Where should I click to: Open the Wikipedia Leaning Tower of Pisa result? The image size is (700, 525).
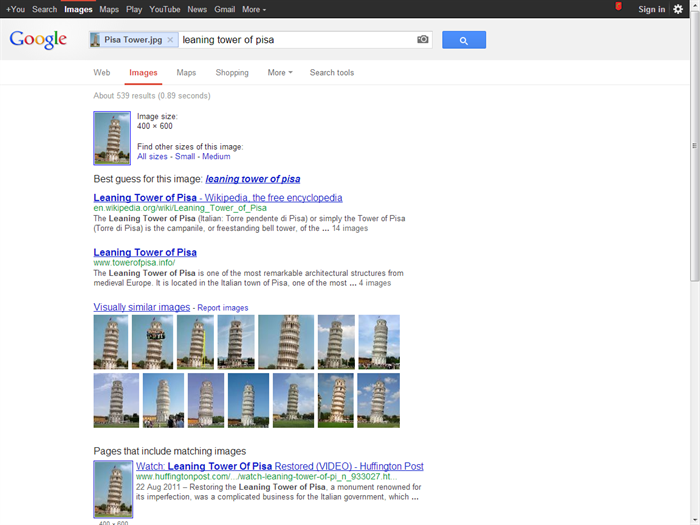click(218, 198)
